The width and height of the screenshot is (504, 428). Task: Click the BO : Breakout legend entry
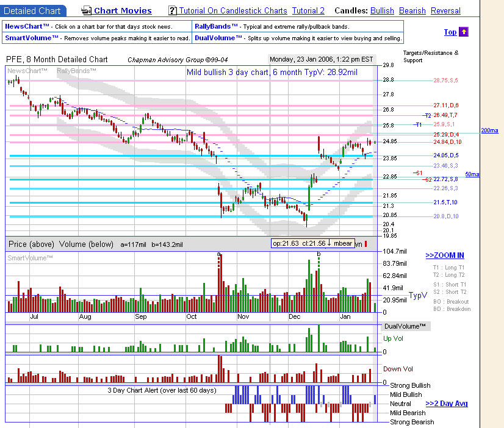point(451,302)
